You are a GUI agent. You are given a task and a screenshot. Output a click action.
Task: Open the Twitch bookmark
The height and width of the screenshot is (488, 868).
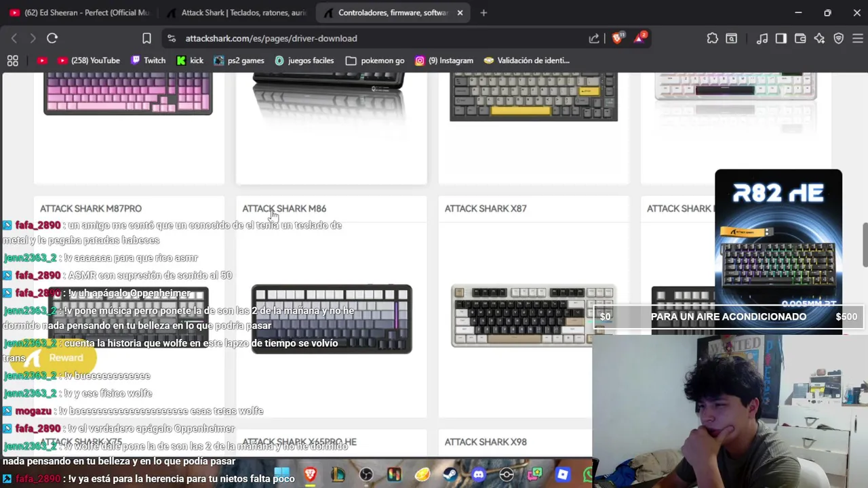(x=148, y=60)
